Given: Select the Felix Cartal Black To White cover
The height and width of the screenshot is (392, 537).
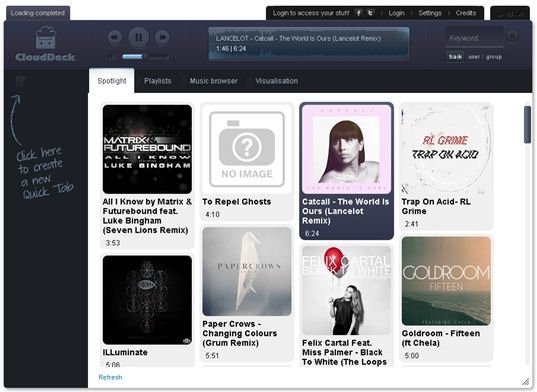Looking at the screenshot, I should point(347,290).
